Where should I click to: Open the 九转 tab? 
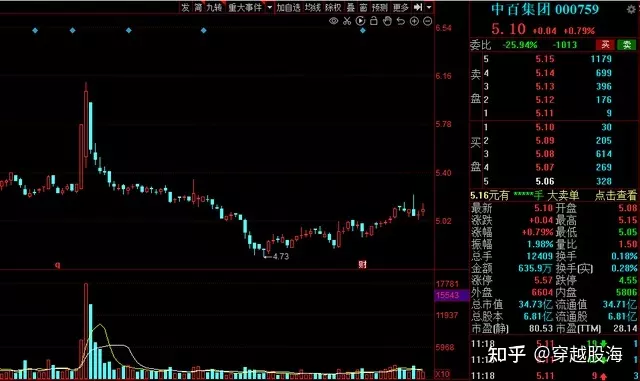point(214,7)
